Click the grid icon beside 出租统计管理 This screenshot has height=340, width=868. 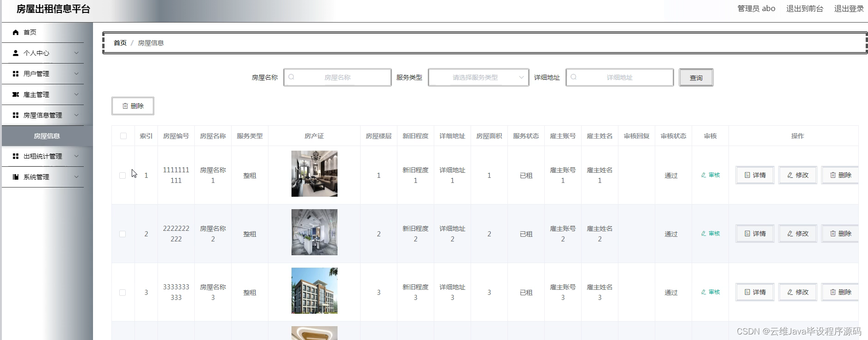tap(16, 156)
